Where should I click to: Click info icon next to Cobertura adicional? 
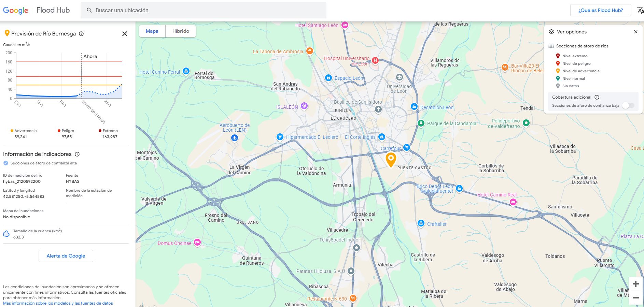[597, 97]
